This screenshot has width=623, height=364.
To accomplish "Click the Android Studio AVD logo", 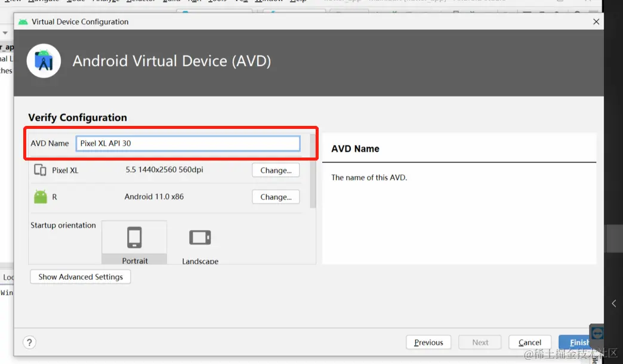I will [x=44, y=61].
